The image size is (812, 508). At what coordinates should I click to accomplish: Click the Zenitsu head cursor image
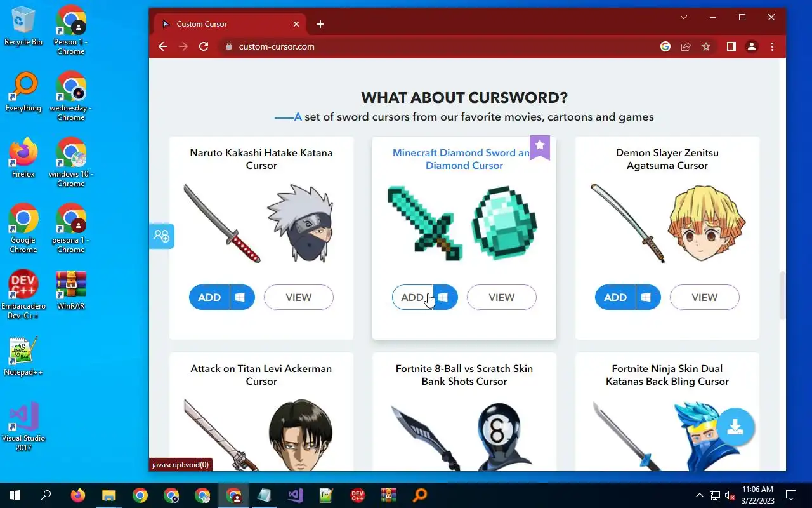click(707, 223)
